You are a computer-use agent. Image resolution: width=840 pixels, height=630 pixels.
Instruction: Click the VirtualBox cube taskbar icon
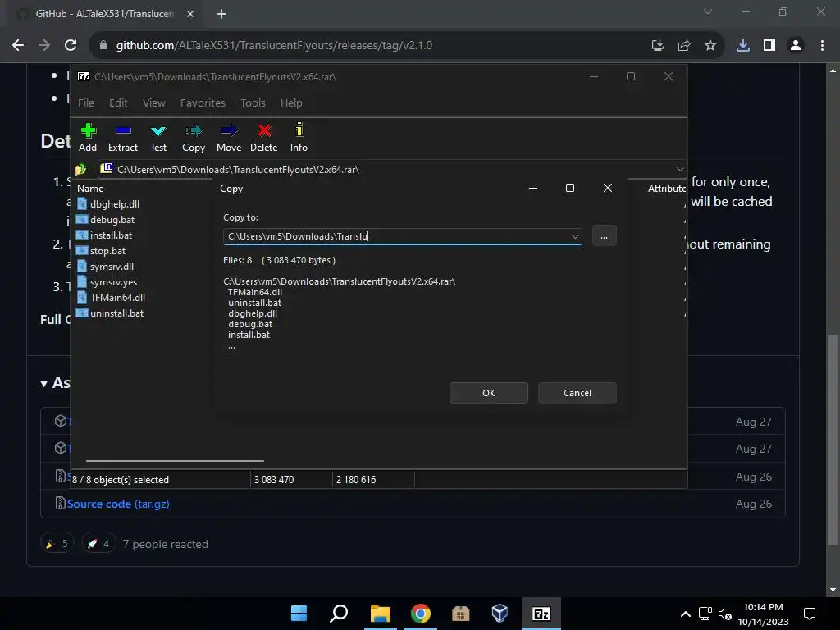[x=500, y=614]
